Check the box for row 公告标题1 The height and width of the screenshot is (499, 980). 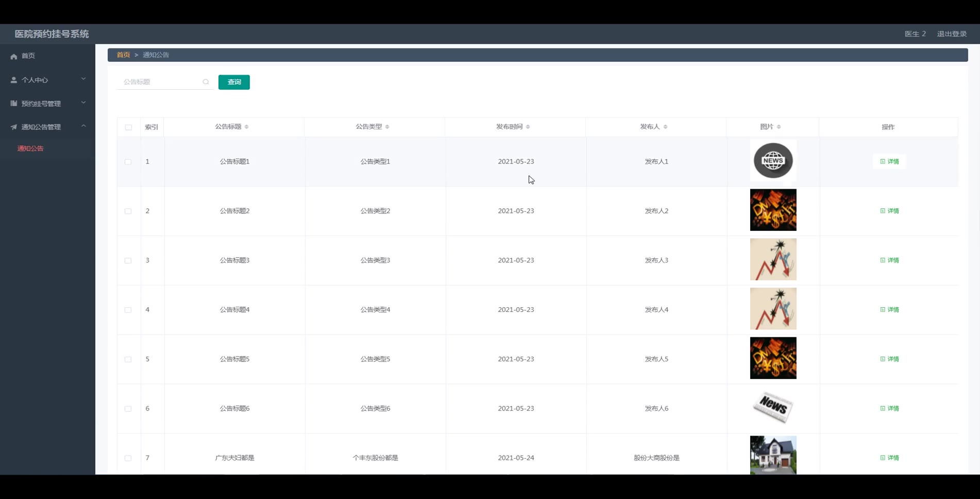click(x=128, y=162)
